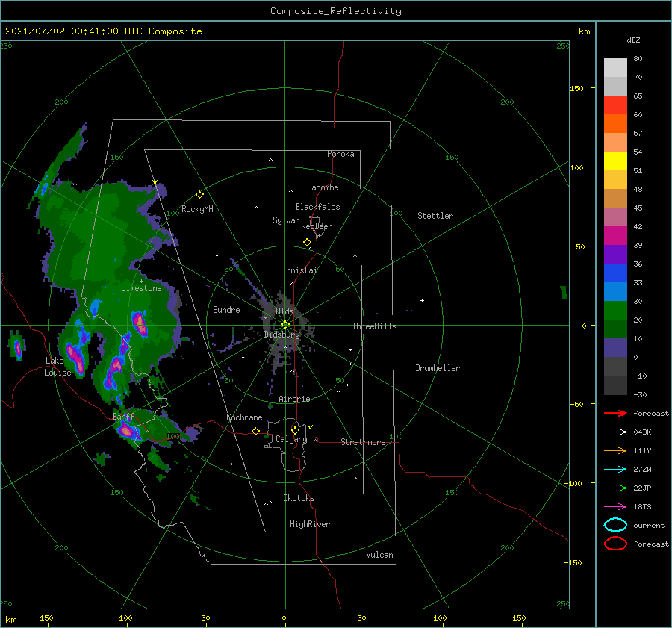Screen dimensions: 672x628
Task: Pick the magenta 42 dBZ color swatch
Action: point(615,236)
